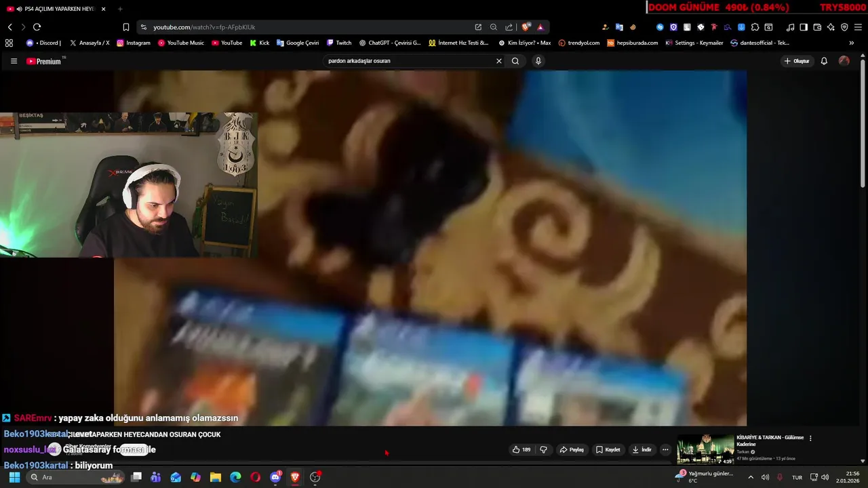Click the zoom magnifier icon in address bar
This screenshot has width=868, height=488.
coord(494,27)
